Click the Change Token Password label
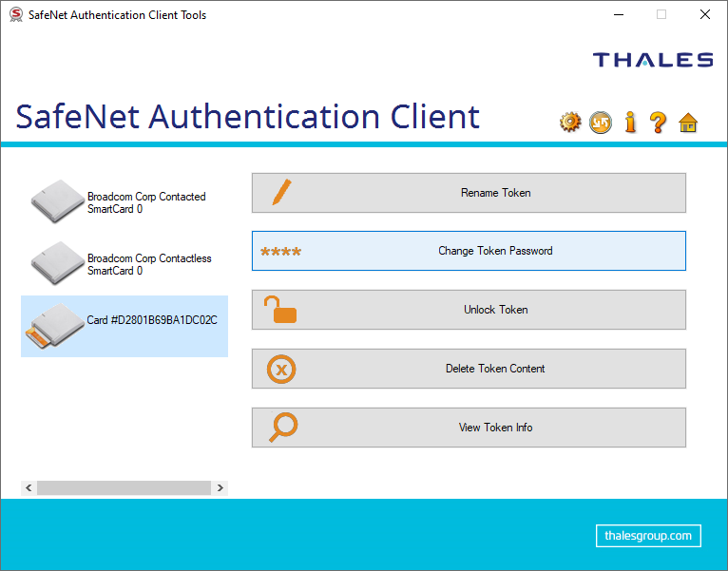The height and width of the screenshot is (571, 728). pos(495,251)
